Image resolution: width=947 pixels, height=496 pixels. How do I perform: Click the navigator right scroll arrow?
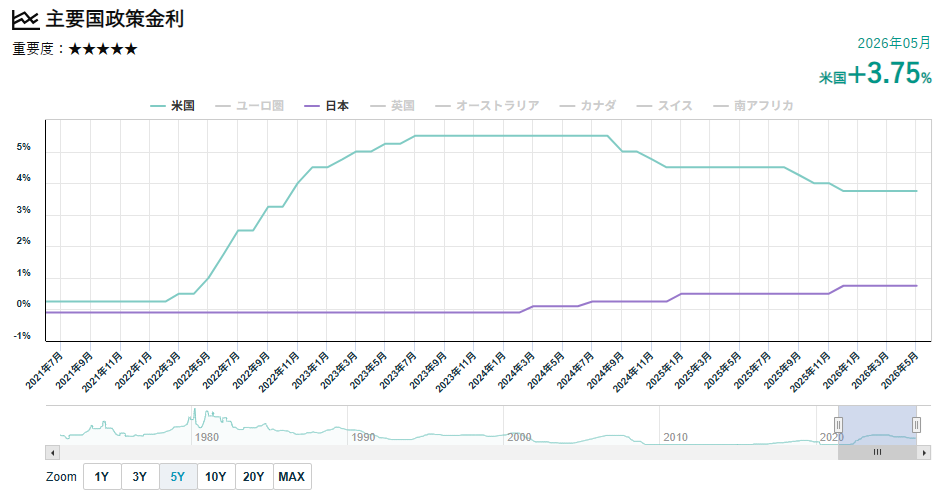click(x=923, y=453)
